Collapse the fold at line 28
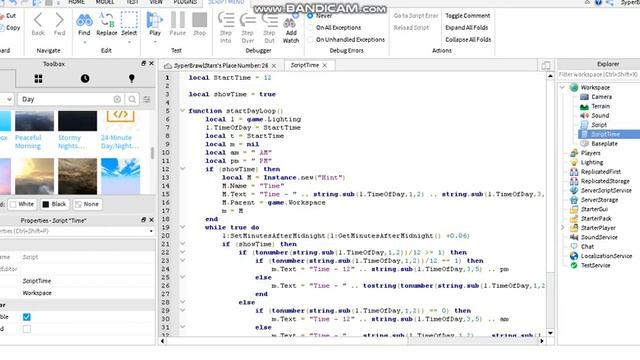Viewport: 640px width, 360px height. (x=182, y=302)
